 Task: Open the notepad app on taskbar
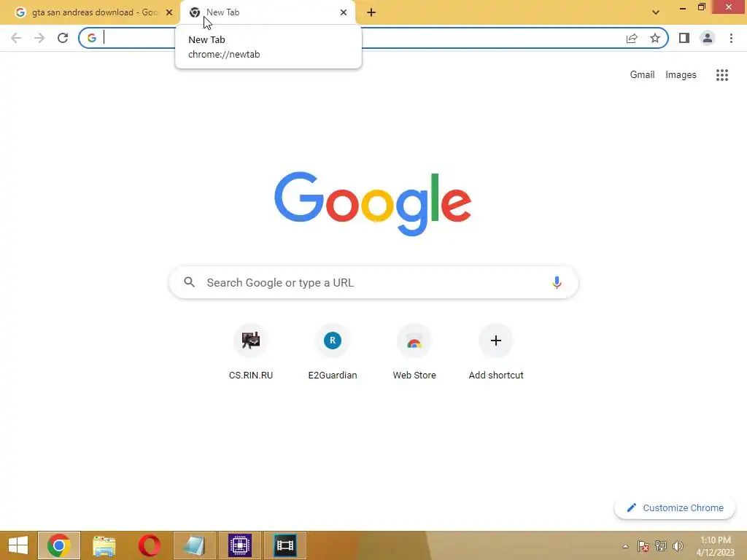[194, 545]
